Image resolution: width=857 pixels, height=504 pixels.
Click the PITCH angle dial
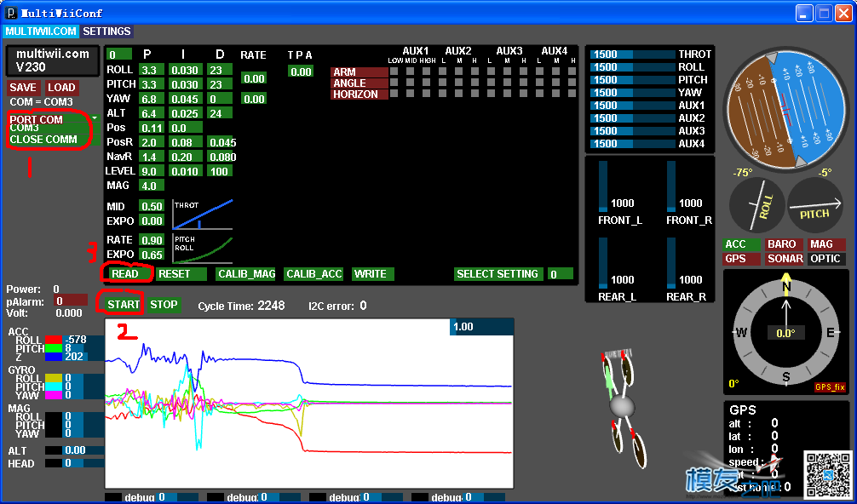point(815,205)
